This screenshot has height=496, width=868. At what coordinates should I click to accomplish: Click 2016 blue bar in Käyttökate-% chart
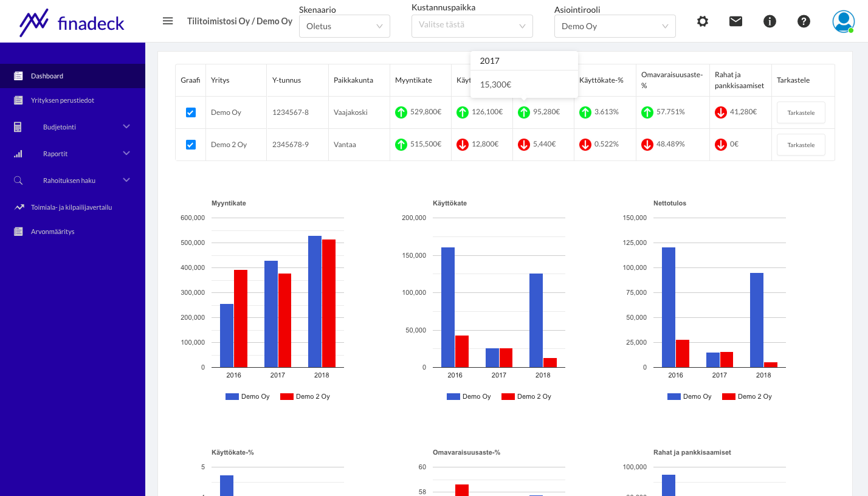click(227, 486)
